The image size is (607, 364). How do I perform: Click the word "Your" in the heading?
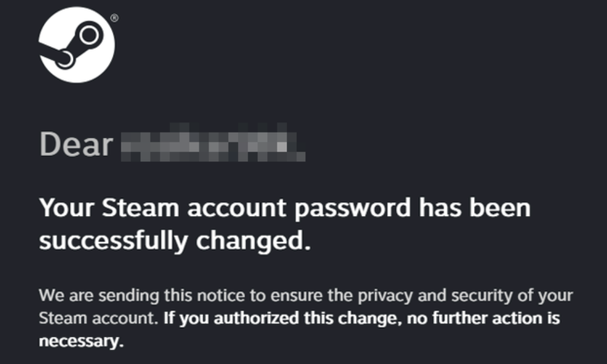[65, 209]
